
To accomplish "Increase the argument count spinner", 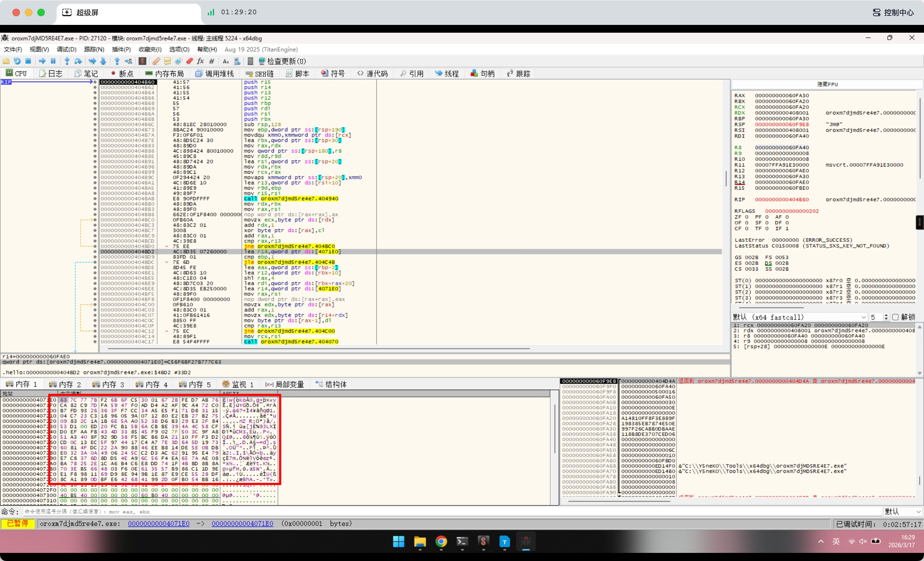I will [x=886, y=315].
